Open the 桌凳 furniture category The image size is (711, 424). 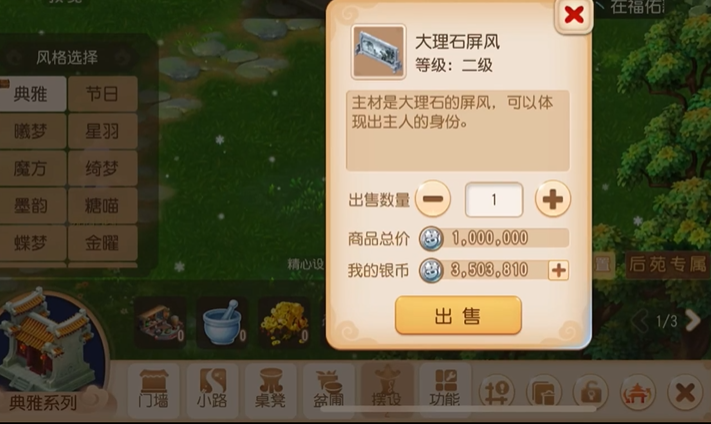tap(271, 390)
